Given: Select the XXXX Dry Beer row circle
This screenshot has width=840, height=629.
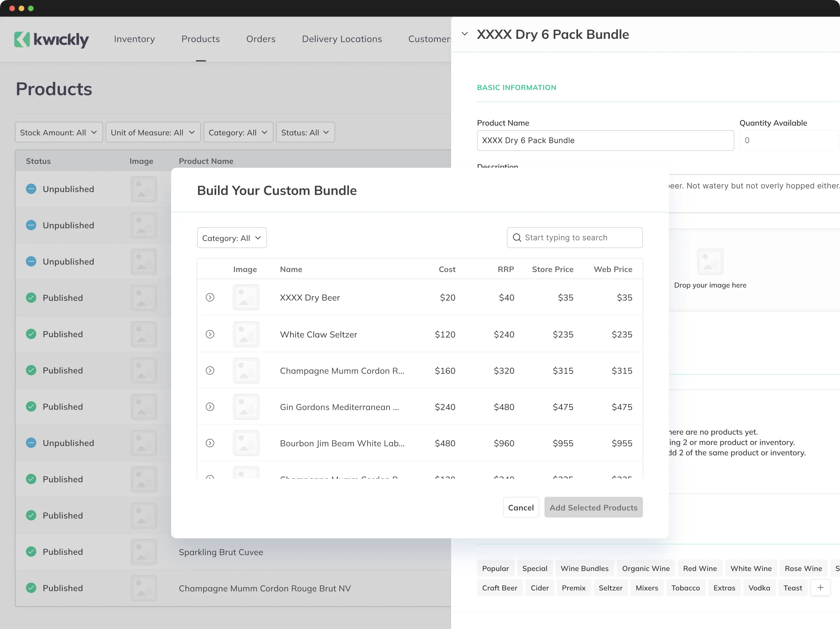Looking at the screenshot, I should click(210, 298).
